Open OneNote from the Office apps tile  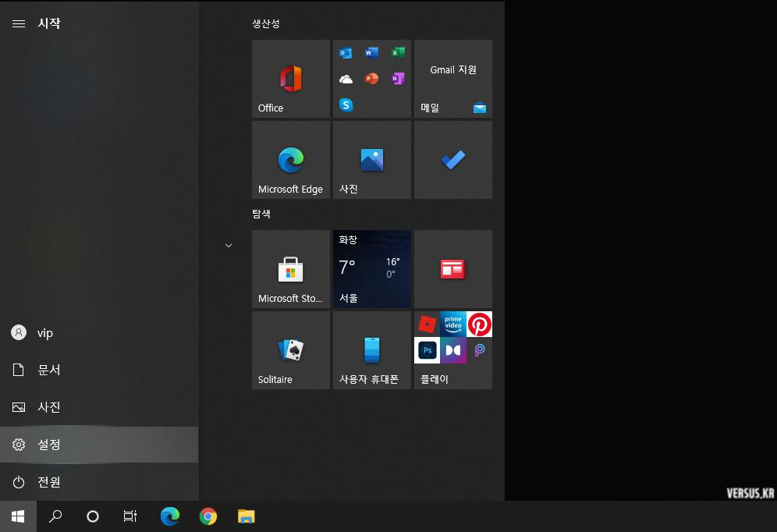pyautogui.click(x=398, y=79)
